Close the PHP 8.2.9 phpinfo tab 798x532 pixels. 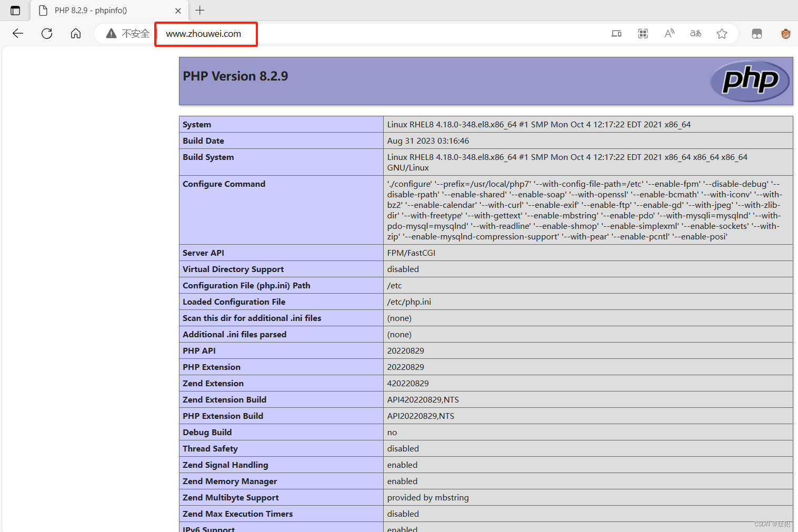coord(178,11)
